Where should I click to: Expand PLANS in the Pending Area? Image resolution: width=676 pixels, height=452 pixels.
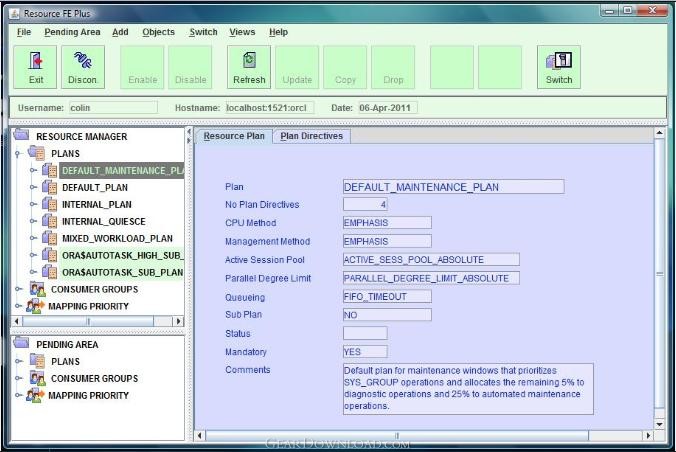[18, 361]
